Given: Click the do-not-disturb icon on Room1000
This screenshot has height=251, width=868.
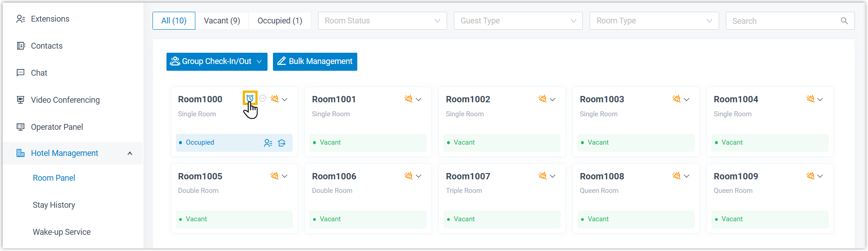Looking at the screenshot, I should pyautogui.click(x=263, y=98).
